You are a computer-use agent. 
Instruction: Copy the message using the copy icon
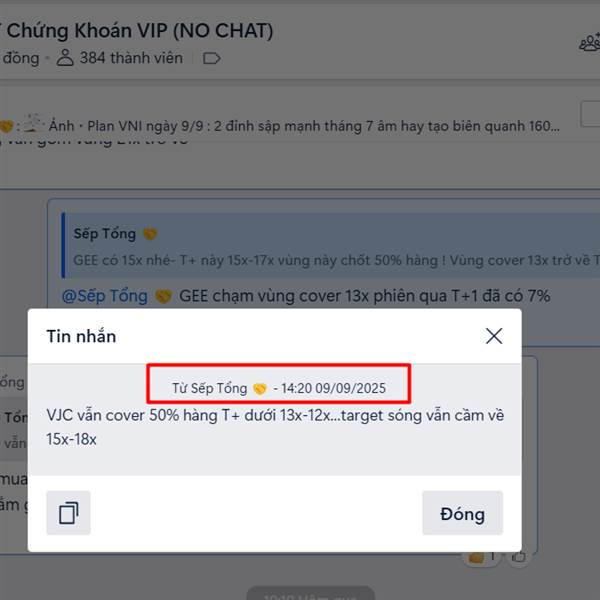pos(68,513)
